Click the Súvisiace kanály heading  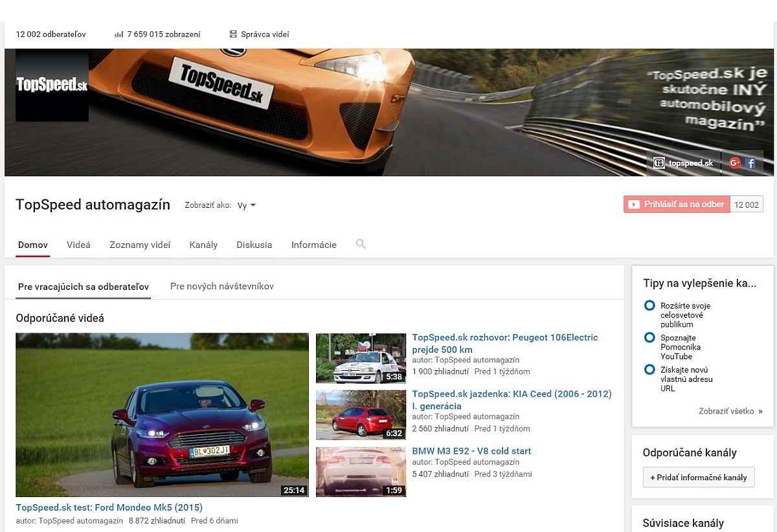[x=683, y=523]
